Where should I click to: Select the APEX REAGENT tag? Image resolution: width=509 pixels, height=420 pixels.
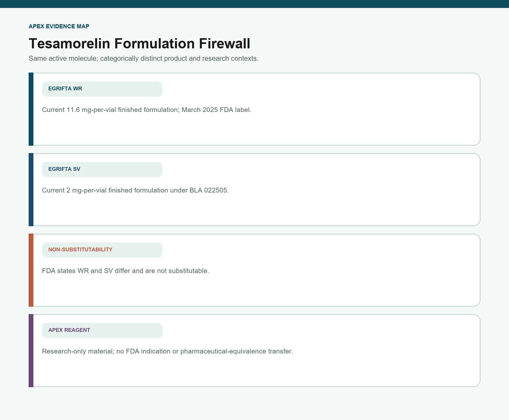[102, 331]
